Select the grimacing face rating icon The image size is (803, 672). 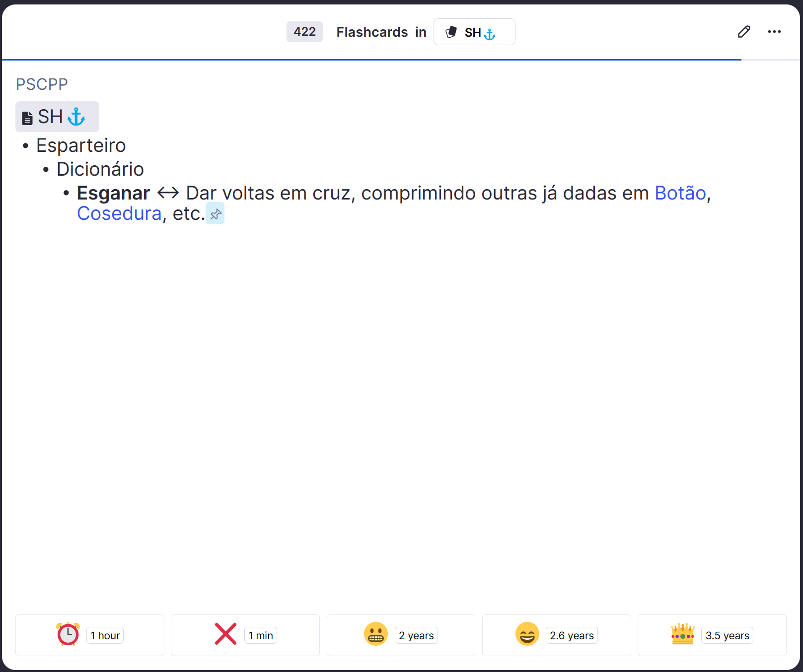tap(376, 634)
